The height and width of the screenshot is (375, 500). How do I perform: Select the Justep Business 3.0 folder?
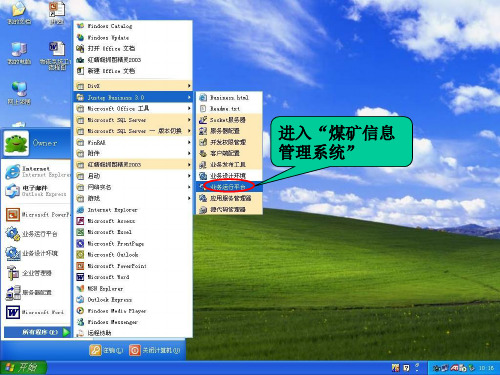click(x=133, y=97)
